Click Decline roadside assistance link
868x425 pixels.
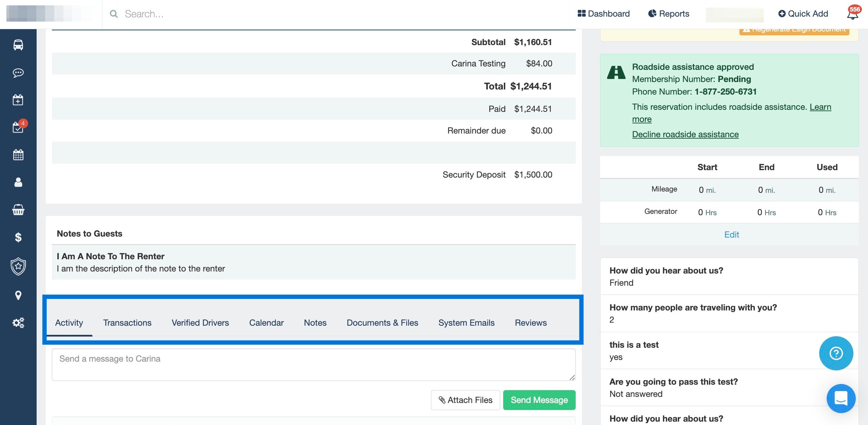685,134
